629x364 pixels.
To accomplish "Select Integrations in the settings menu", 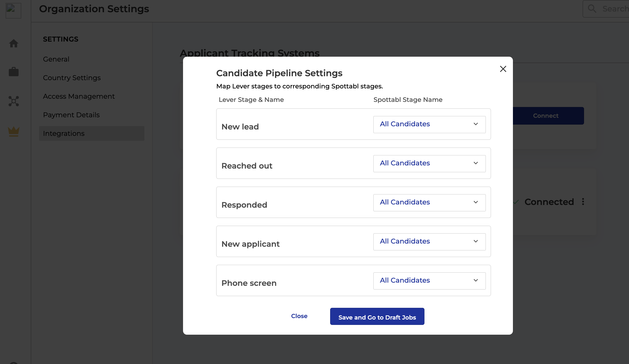I will coord(64,133).
